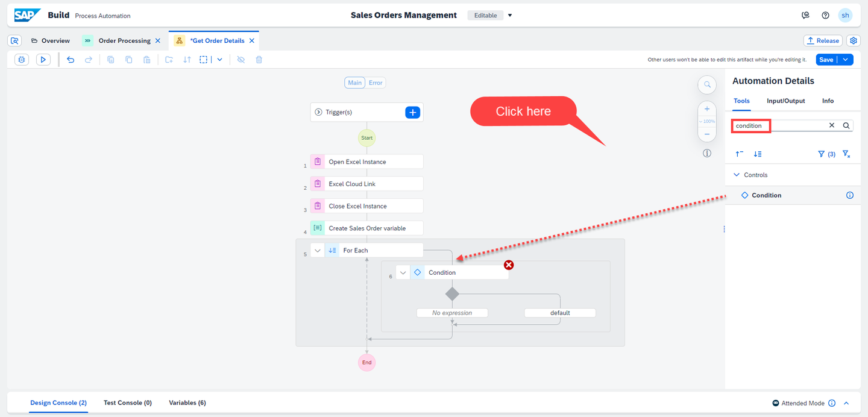Toggle the crossed-eye hide step icon

point(241,60)
